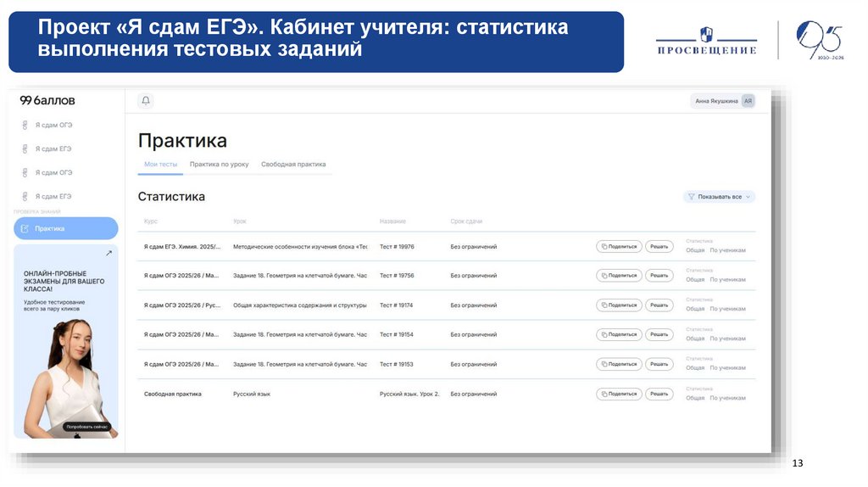868x487 pixels.
Task: Share Тест # 19976 via Поделиться
Action: (619, 247)
